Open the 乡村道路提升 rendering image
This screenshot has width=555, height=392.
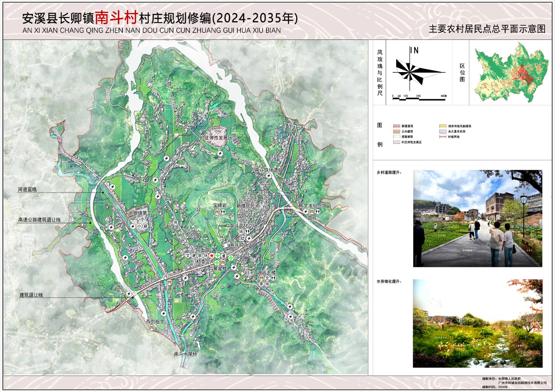pyautogui.click(x=477, y=218)
